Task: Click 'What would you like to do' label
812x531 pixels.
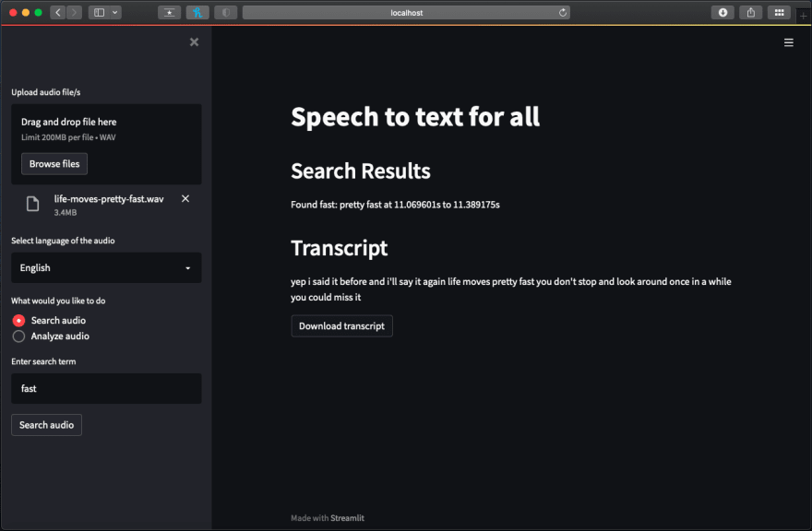Action: point(58,301)
